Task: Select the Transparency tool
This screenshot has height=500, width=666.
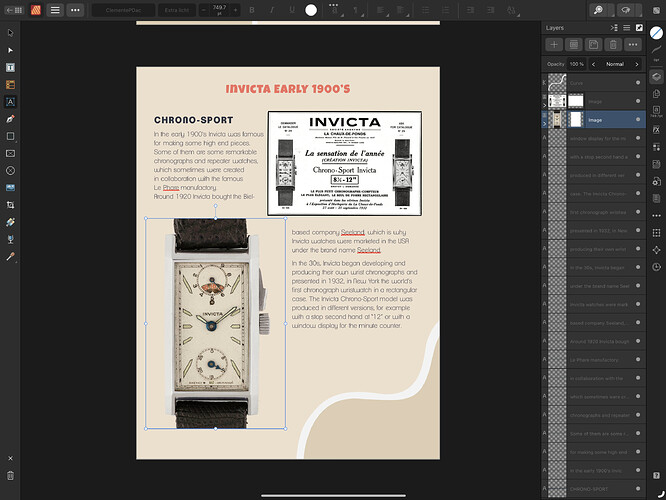Action: (11, 239)
